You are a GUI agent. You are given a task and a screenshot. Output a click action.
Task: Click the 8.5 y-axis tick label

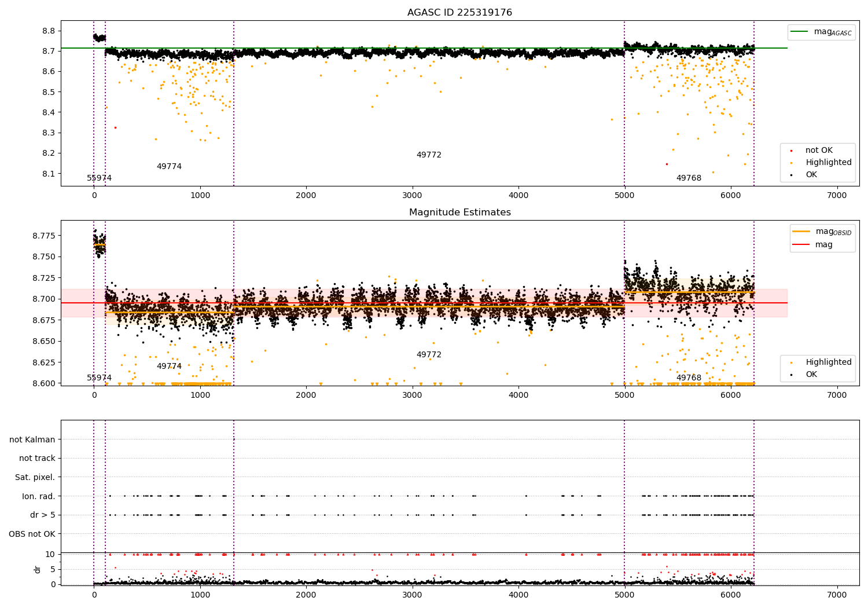[x=49, y=92]
